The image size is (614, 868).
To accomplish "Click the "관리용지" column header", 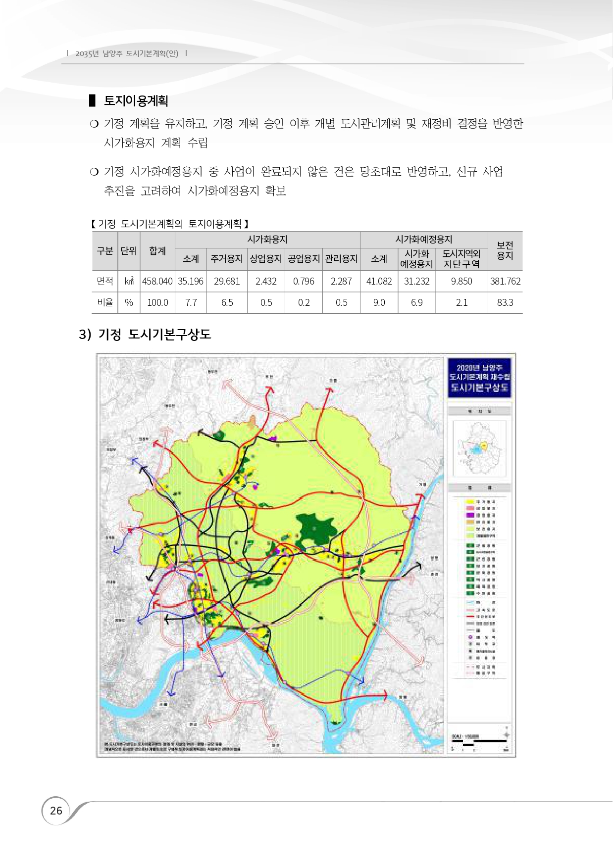I will [x=341, y=259].
